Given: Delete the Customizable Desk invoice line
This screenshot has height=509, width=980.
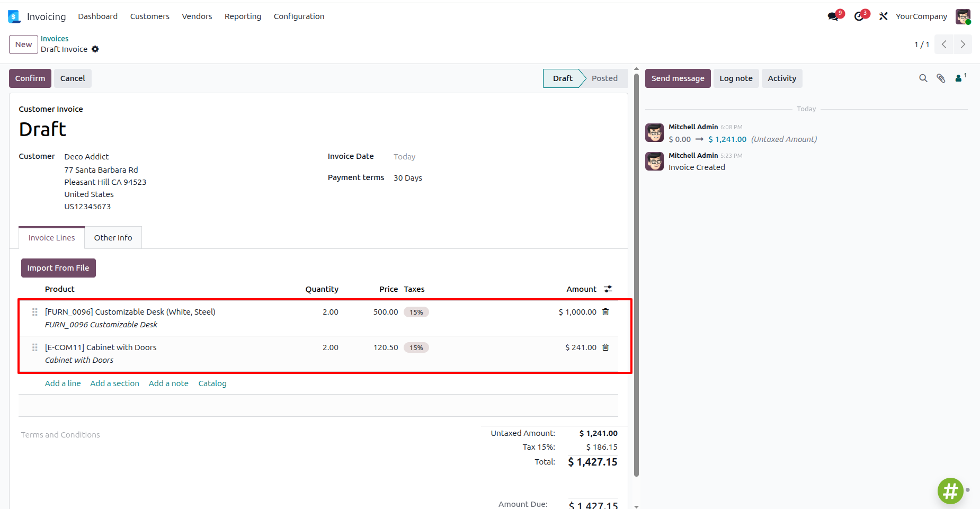Looking at the screenshot, I should 605,312.
